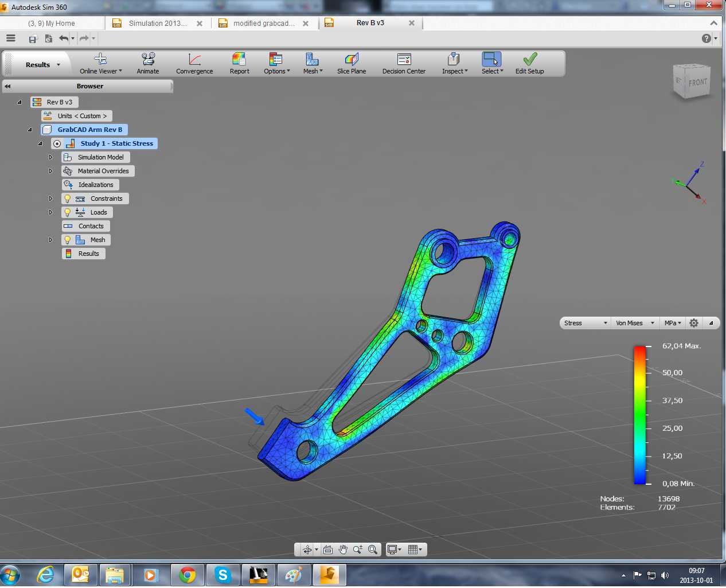Screen dimensions: 726x588
Task: Generate a Report
Action: pos(239,64)
